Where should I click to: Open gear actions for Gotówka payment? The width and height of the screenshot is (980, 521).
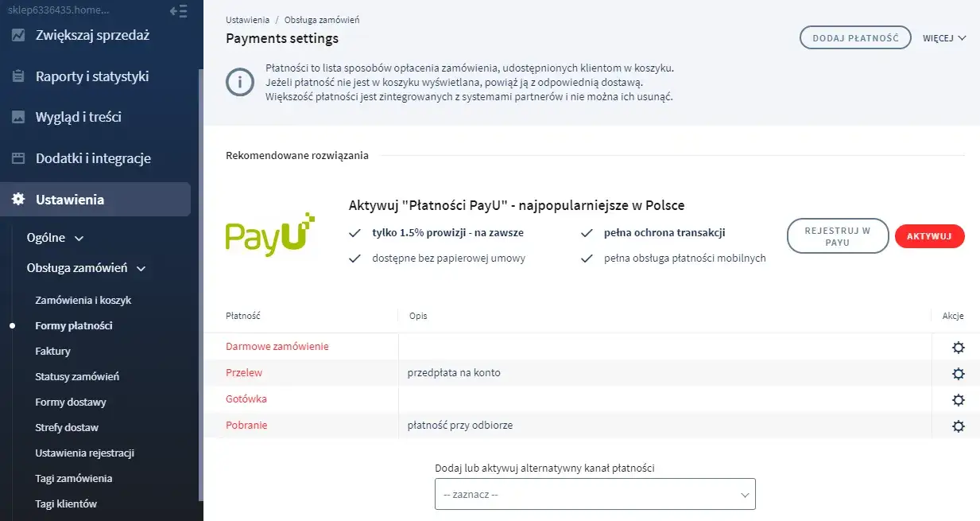958,400
